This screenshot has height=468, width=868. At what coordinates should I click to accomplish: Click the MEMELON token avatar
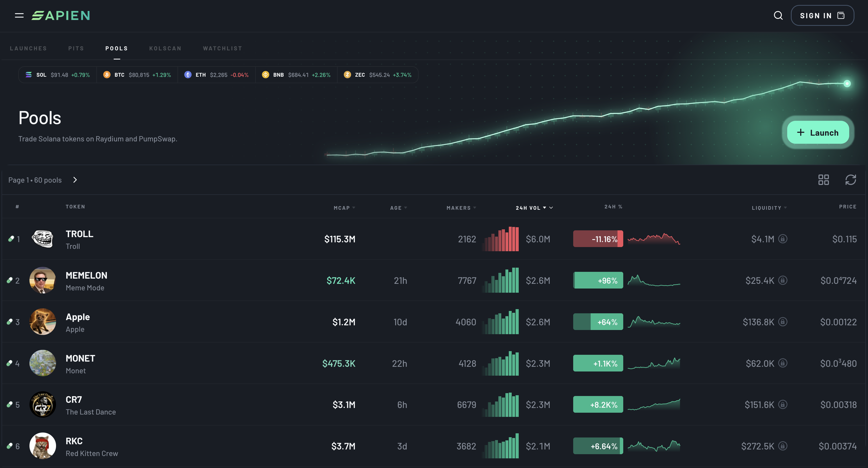click(42, 280)
